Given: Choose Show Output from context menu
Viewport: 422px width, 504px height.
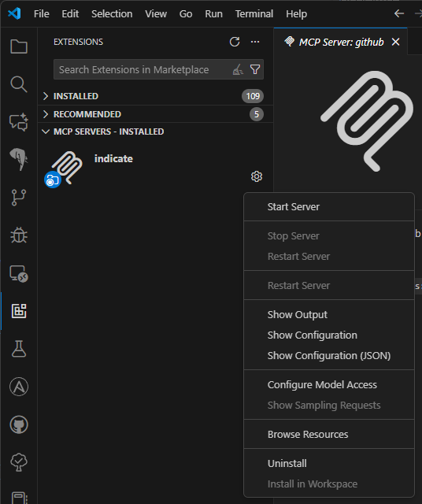Looking at the screenshot, I should (x=329, y=315).
